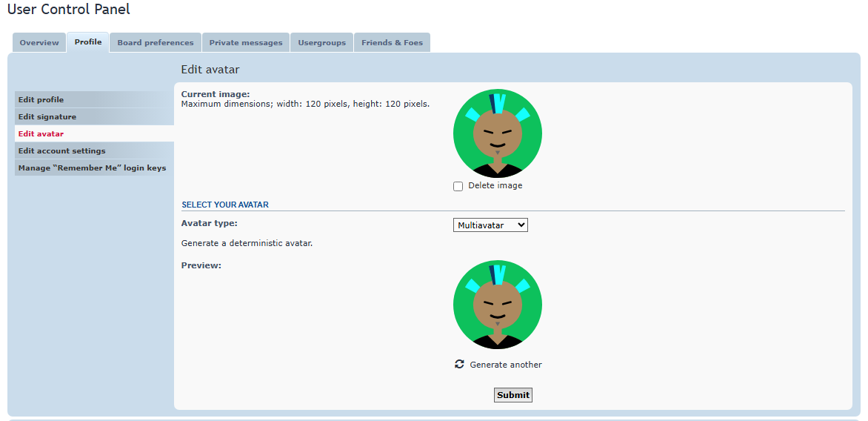
Task: Open Edit profile in the sidebar
Action: click(94, 100)
